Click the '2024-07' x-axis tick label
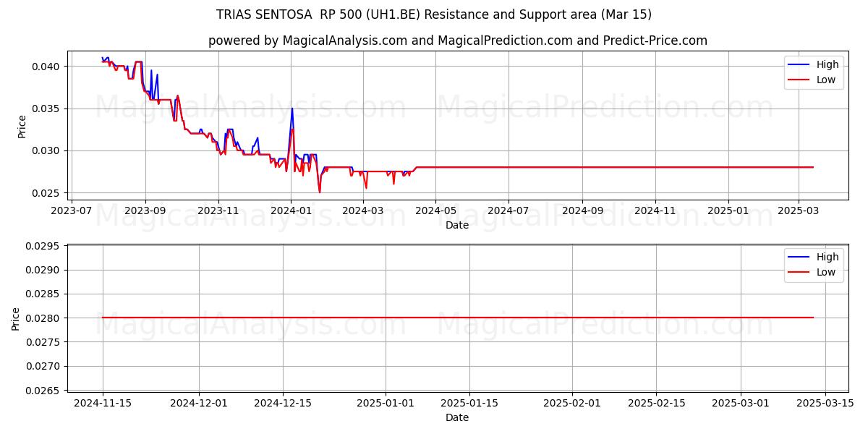The height and width of the screenshot is (434, 868). coord(509,211)
